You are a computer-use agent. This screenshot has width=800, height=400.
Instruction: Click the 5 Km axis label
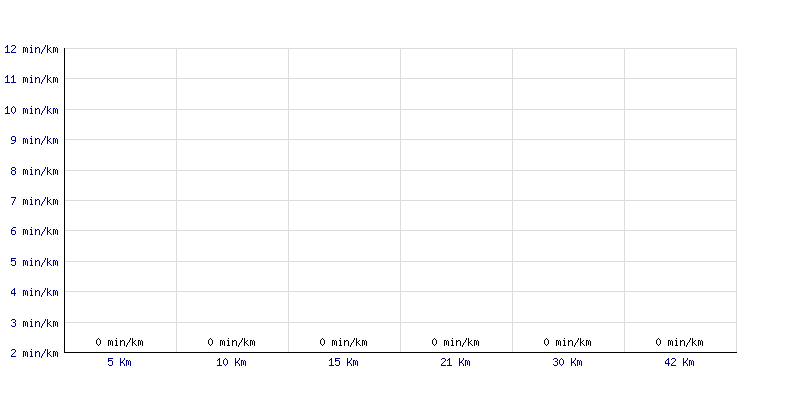[119, 363]
